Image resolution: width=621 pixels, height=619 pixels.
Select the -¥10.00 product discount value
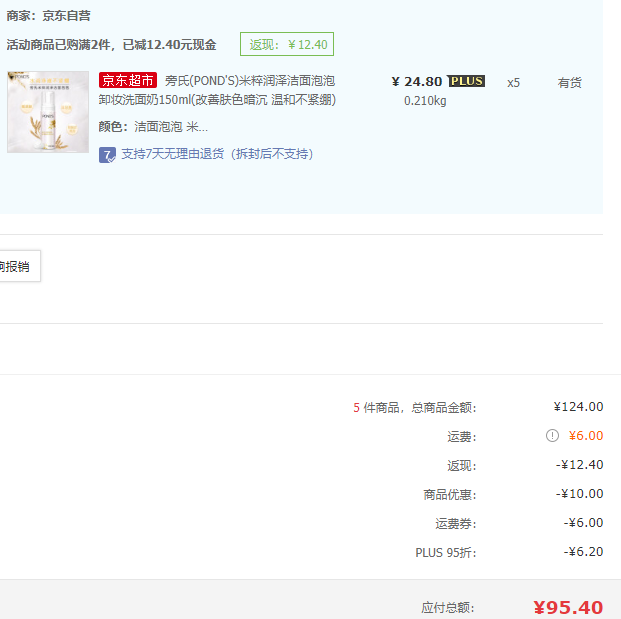579,493
